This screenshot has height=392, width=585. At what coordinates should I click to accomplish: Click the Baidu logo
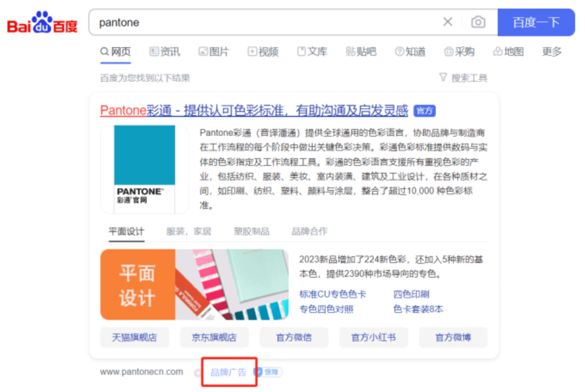pyautogui.click(x=42, y=22)
